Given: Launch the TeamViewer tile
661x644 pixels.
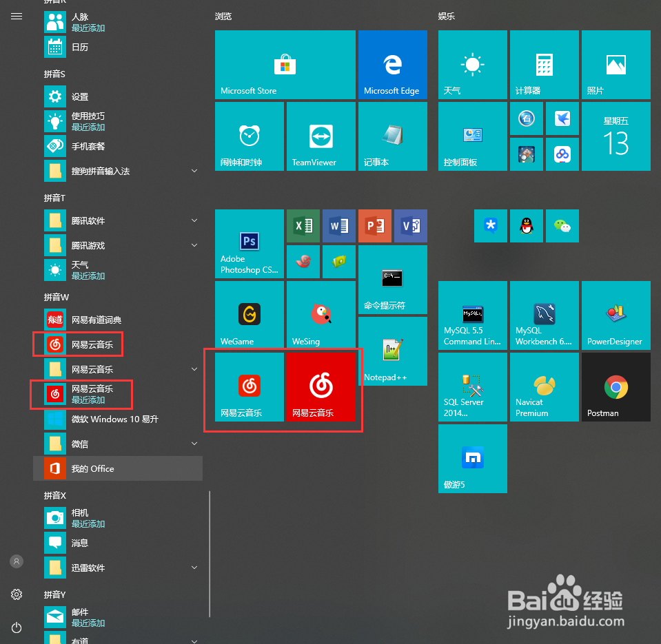Looking at the screenshot, I should point(321,136).
